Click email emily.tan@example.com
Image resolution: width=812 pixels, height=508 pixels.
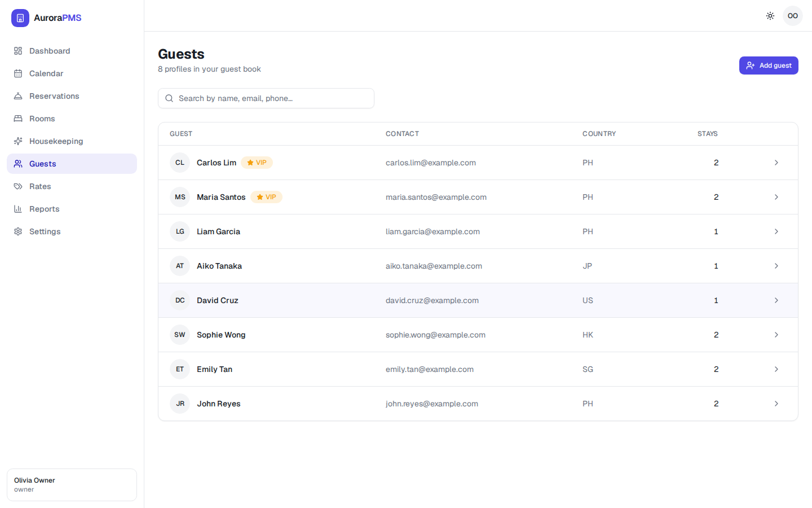click(430, 369)
